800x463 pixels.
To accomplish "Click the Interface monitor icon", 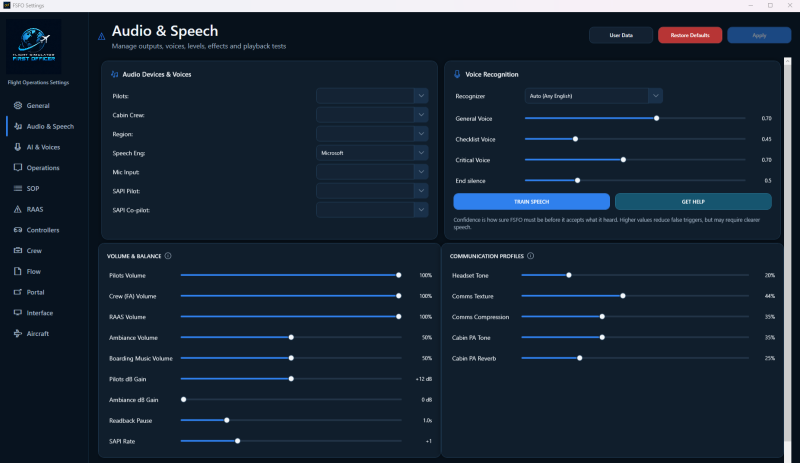I will 18,312.
